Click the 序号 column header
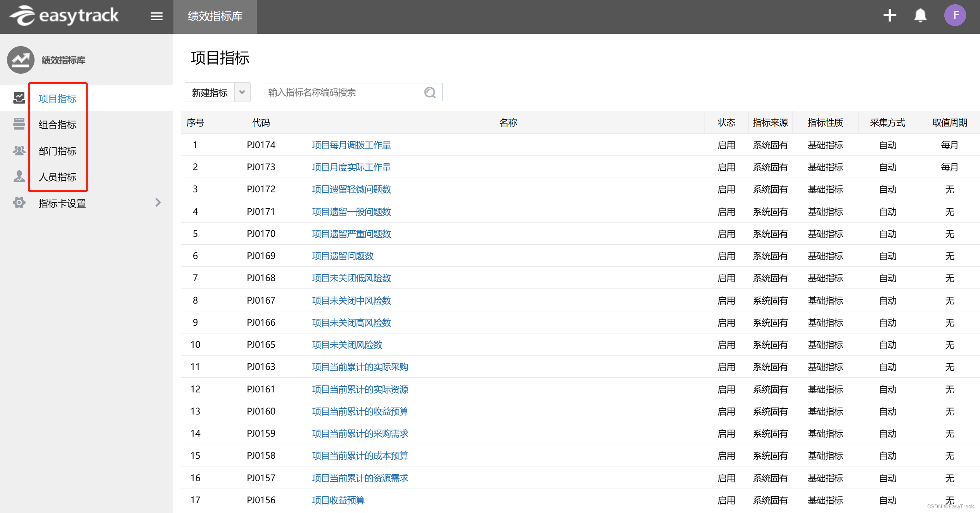Image resolution: width=980 pixels, height=513 pixels. (195, 123)
